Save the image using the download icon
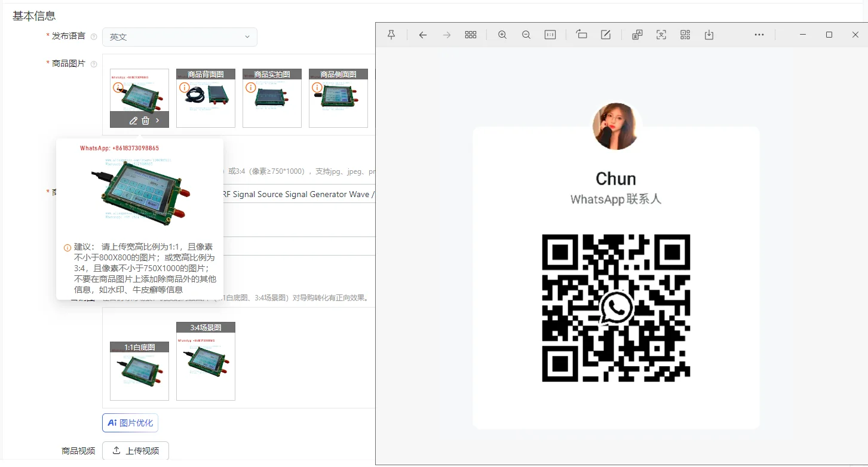868x467 pixels. [709, 35]
